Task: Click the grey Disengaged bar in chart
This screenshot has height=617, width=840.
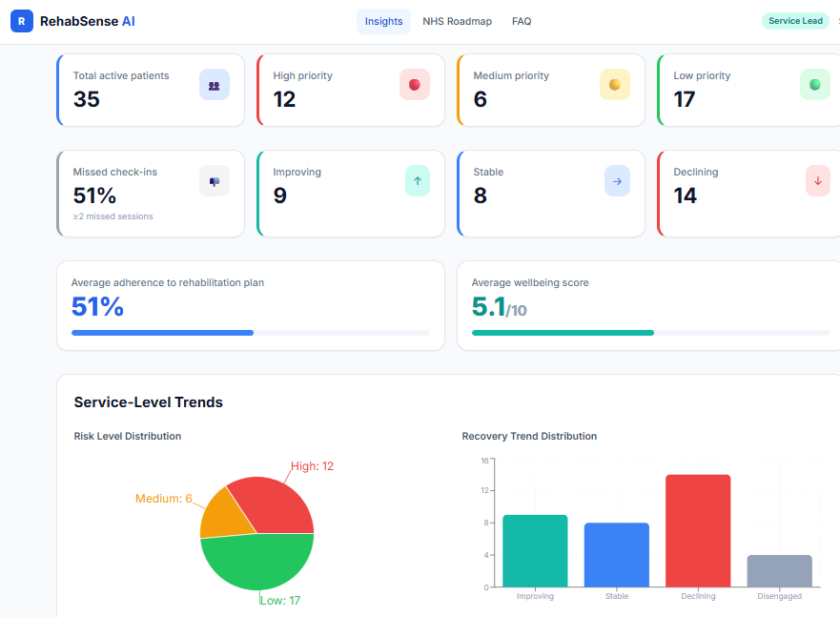Action: (x=780, y=571)
